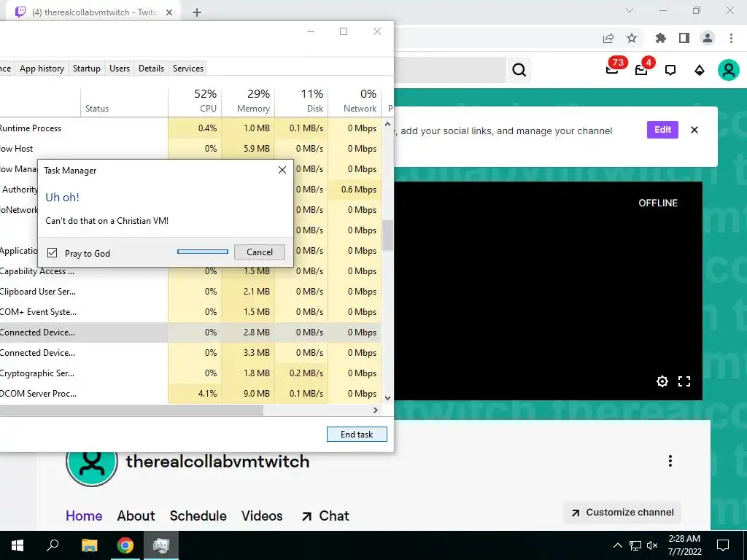Click Chrome icon in taskbar
Image resolution: width=747 pixels, height=560 pixels.
125,545
